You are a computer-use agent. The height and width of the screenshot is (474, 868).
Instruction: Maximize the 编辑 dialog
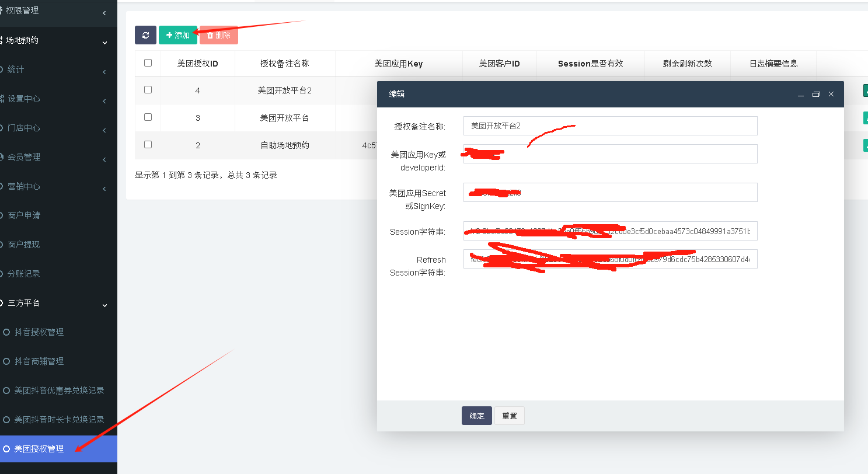click(x=816, y=94)
